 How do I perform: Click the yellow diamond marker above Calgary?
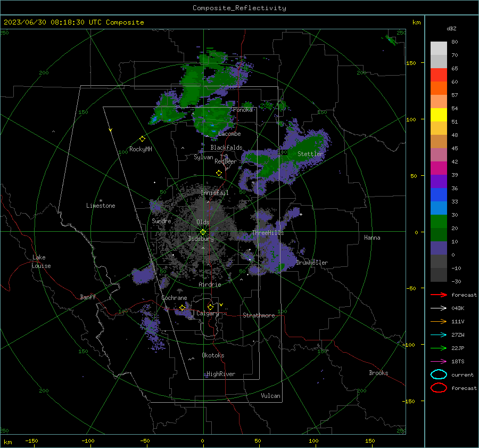210,307
